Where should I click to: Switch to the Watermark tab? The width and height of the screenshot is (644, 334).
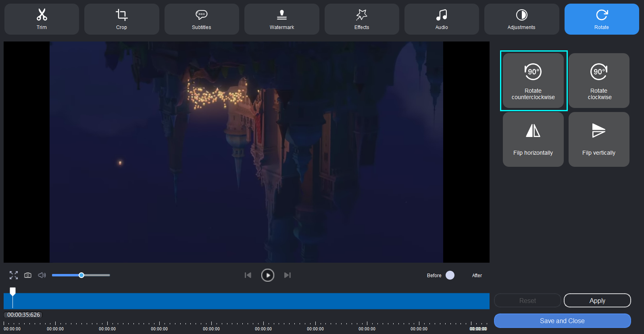click(281, 19)
